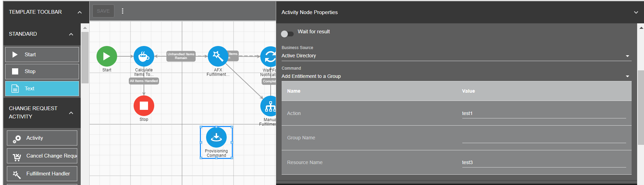This screenshot has height=185, width=644.
Task: Collapse the Activity Node Properties panel
Action: coord(636,12)
